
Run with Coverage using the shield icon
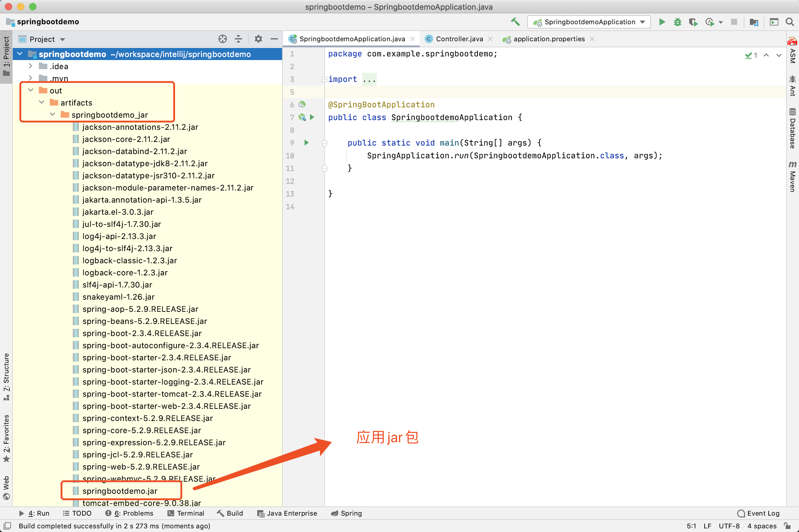(x=693, y=22)
